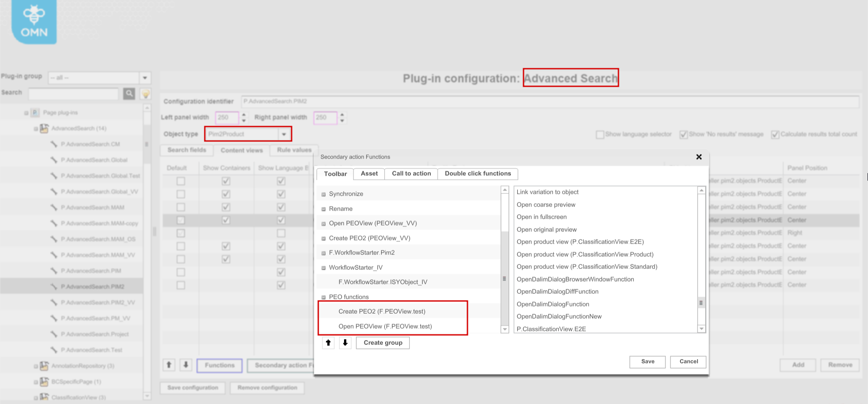Image resolution: width=868 pixels, height=404 pixels.
Task: Switch to the Toolbar tab
Action: [335, 174]
